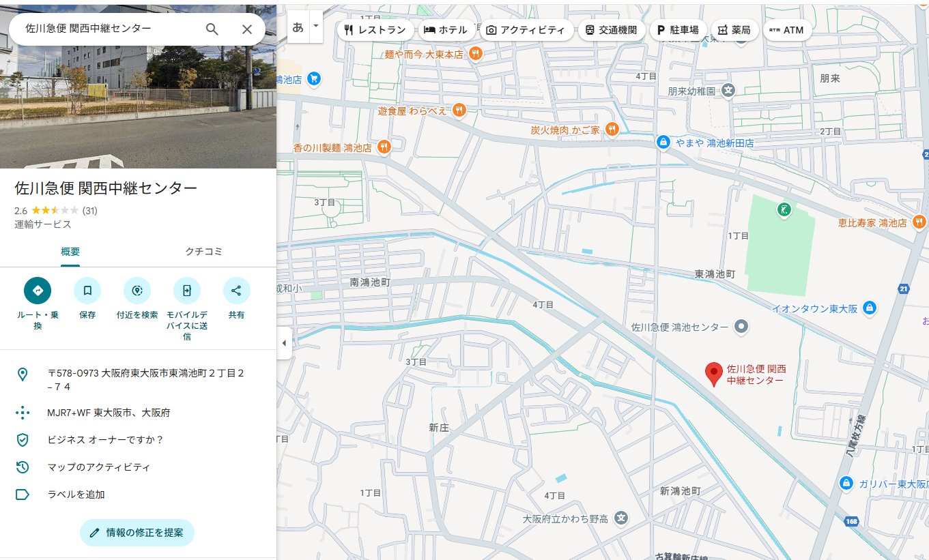929x560 pixels.
Task: Click plus code MJR7+WF 東大阪市、大阪府
Action: click(x=109, y=413)
